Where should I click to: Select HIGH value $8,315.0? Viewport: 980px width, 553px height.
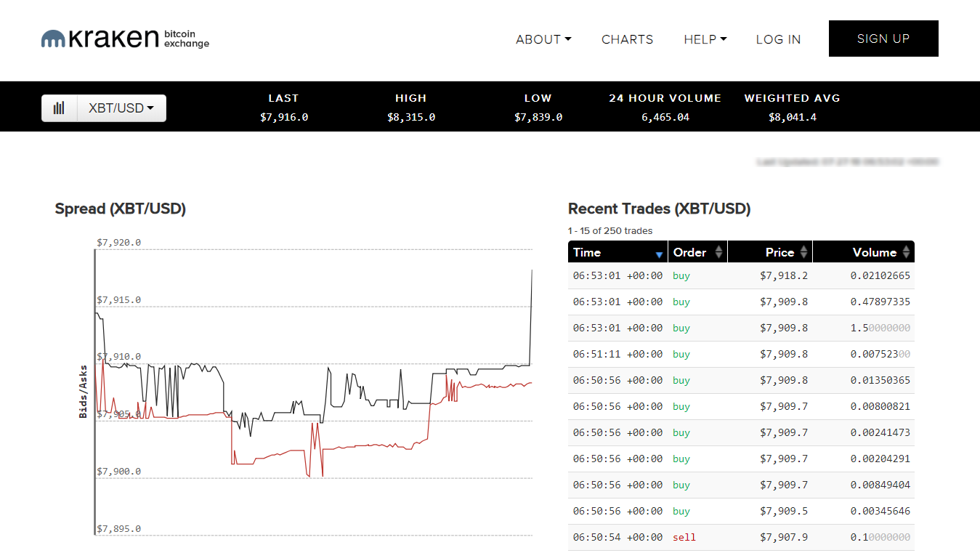click(x=411, y=117)
